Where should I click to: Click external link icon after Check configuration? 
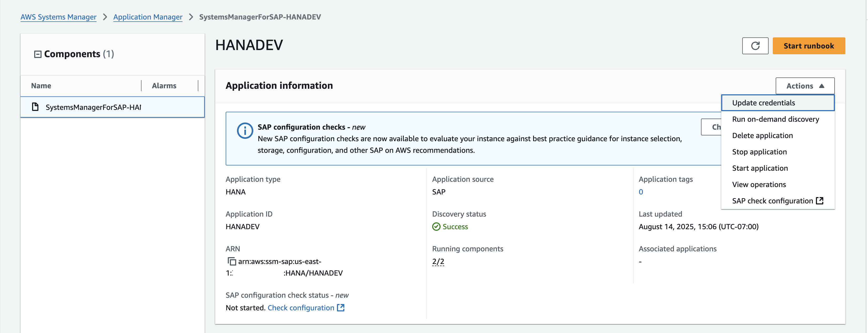(341, 308)
